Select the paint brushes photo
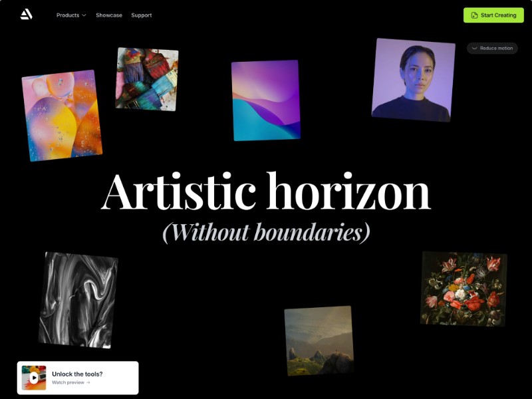 (147, 79)
